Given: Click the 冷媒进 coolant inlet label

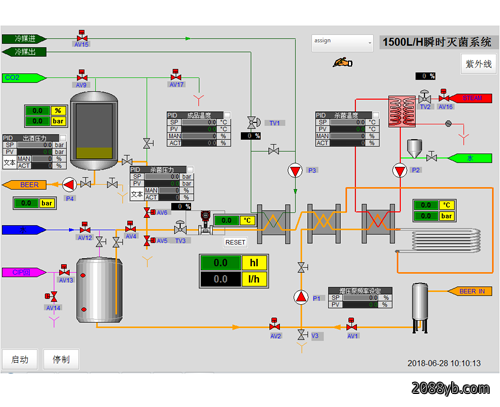Looking at the screenshot, I should click(x=24, y=39).
